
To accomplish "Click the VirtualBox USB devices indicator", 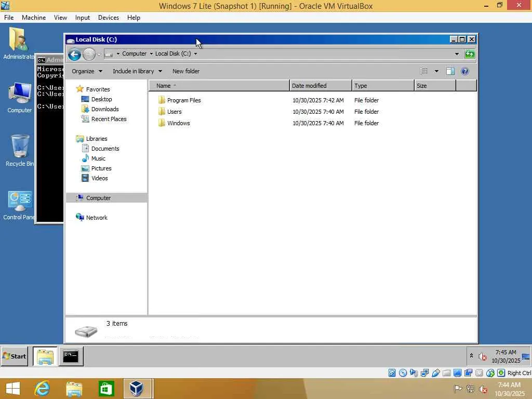I will [436, 373].
